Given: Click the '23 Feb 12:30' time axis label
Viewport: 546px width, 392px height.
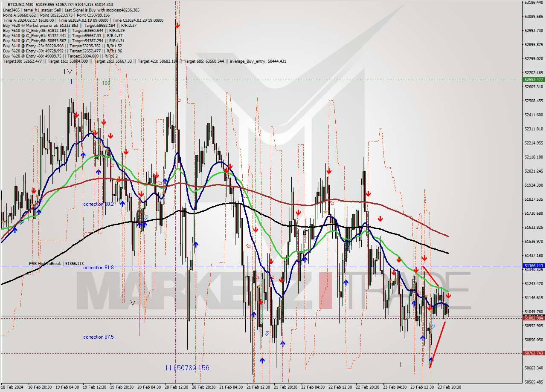Looking at the screenshot, I should (x=422, y=387).
